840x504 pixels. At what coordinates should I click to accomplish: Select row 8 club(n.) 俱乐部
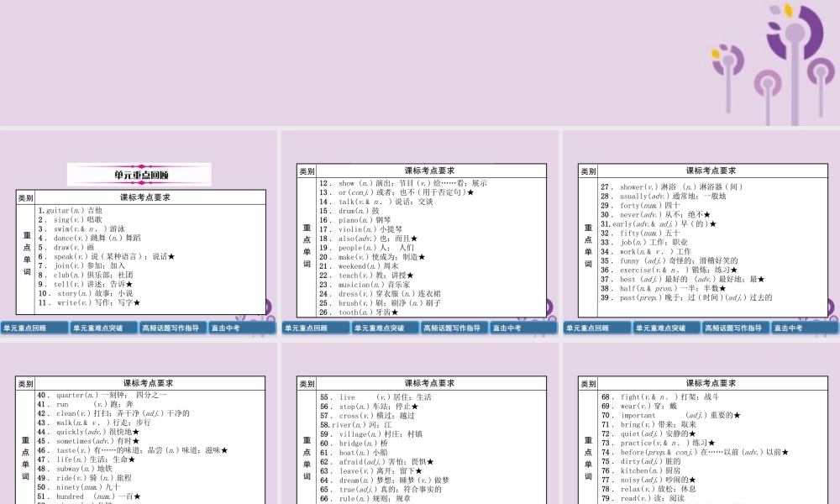(x=86, y=275)
